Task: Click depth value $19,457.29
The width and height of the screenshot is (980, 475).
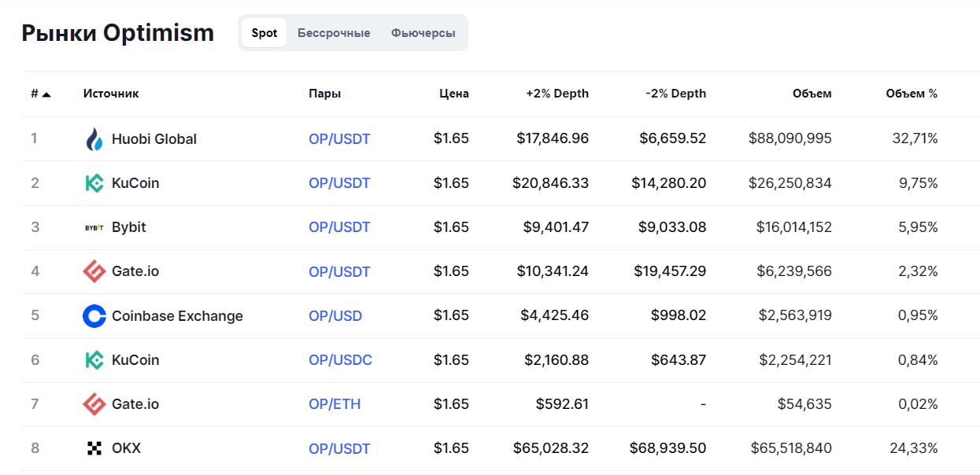Action: coord(670,271)
